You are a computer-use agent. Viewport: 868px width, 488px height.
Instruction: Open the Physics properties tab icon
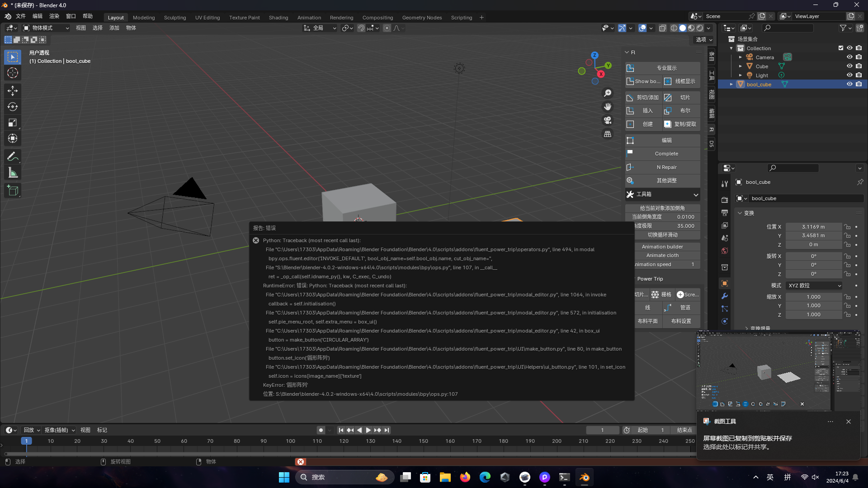click(725, 321)
